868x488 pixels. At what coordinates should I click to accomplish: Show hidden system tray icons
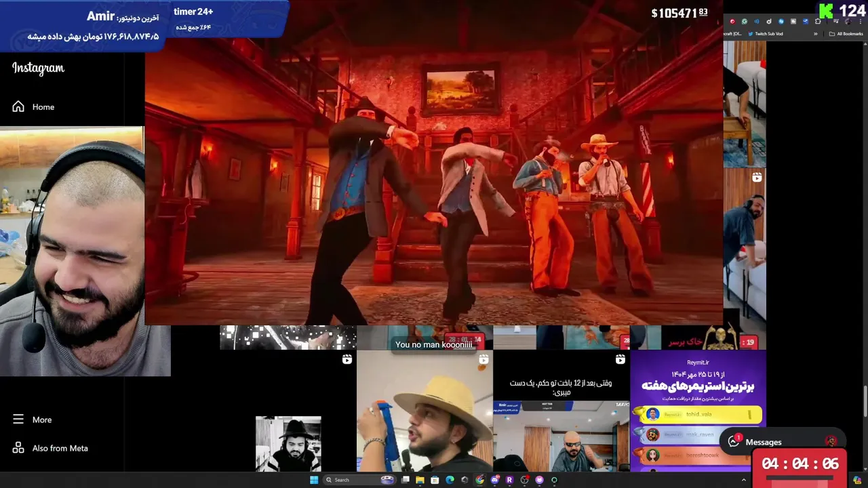point(743,480)
